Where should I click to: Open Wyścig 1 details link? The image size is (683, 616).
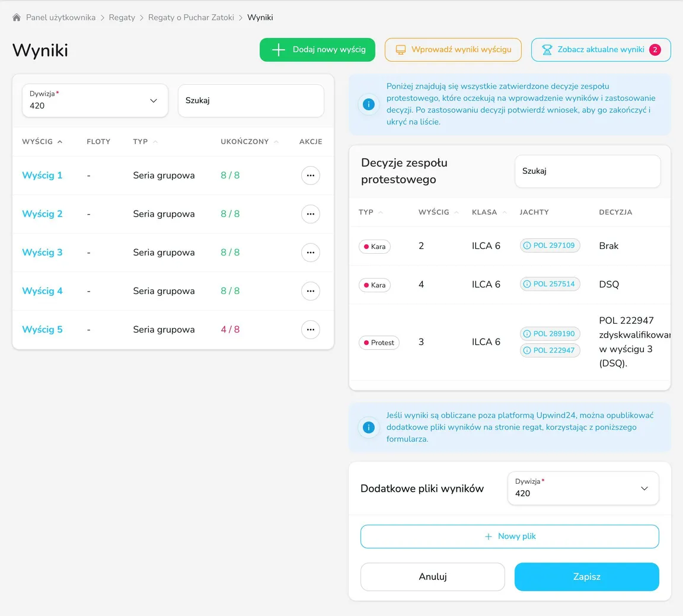(42, 175)
